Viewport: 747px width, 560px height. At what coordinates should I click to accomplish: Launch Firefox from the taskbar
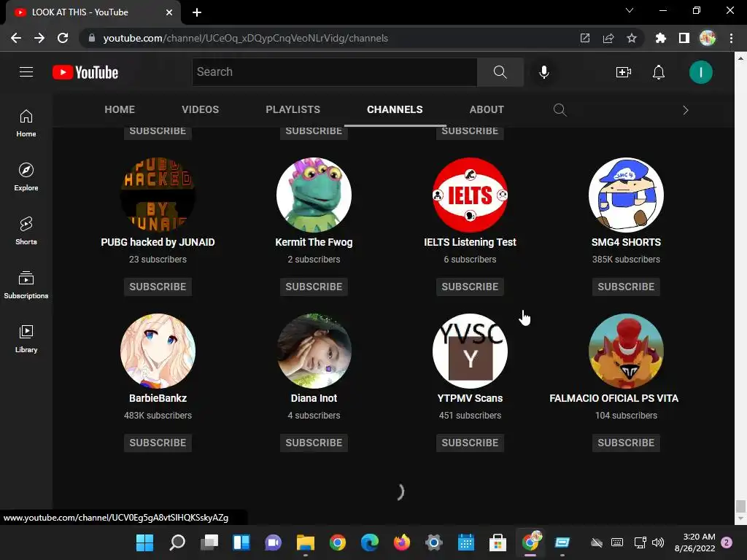point(402,542)
